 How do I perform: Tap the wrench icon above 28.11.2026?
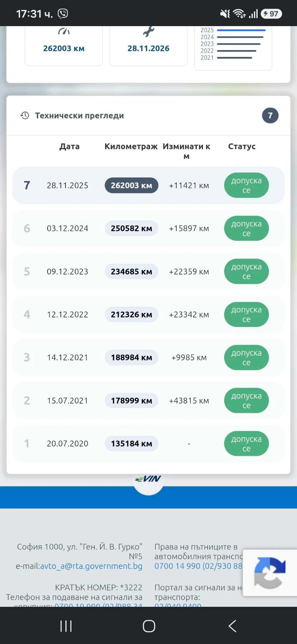(x=148, y=31)
